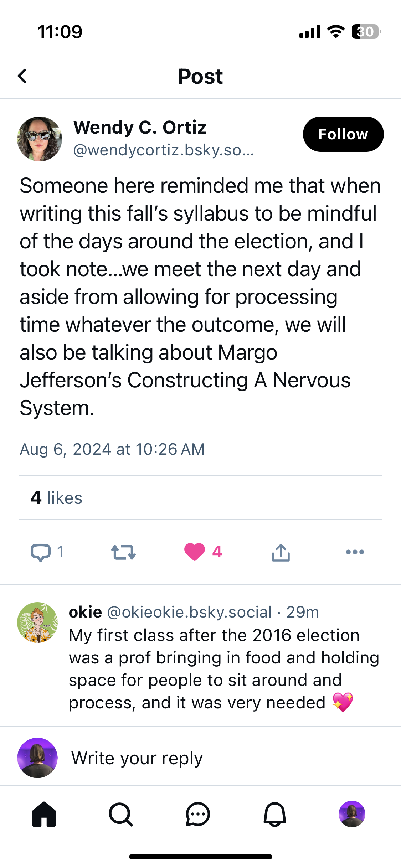This screenshot has width=401, height=868.
Task: View the 4 likes list
Action: 56,498
